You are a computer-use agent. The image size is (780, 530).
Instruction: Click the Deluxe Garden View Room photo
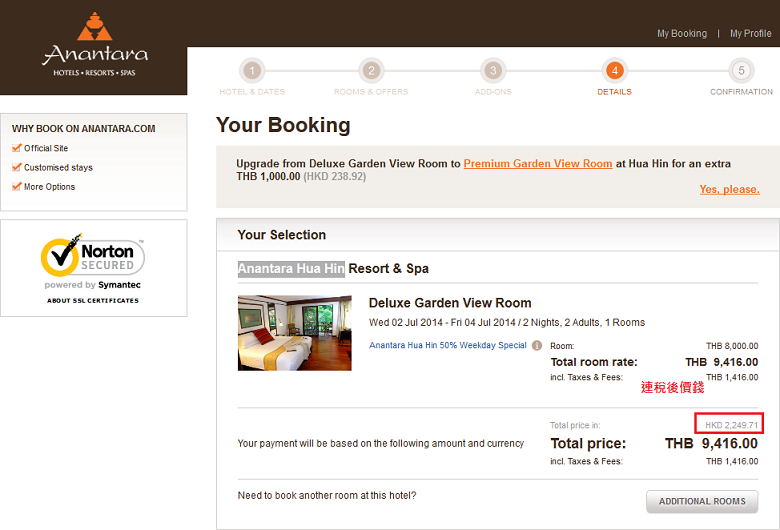pyautogui.click(x=295, y=333)
